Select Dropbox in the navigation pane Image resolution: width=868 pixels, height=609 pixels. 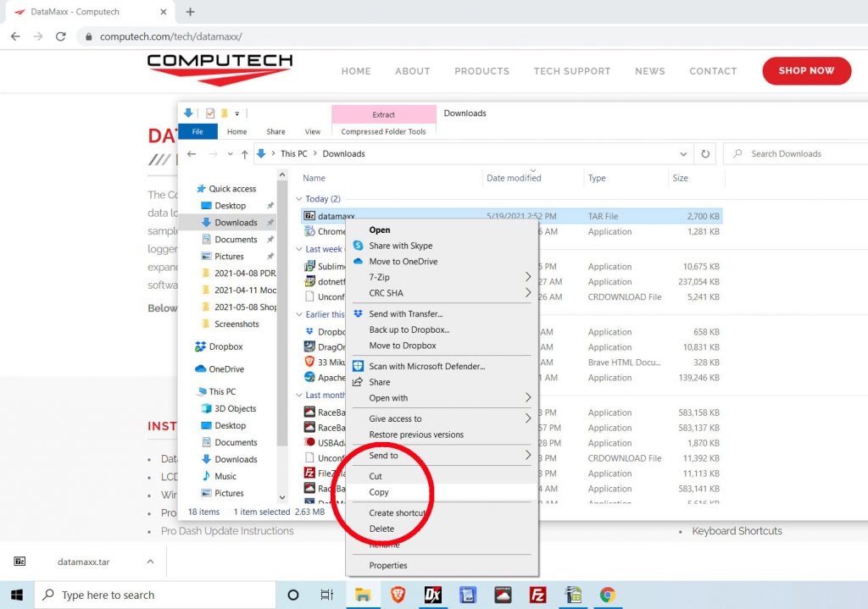point(225,346)
